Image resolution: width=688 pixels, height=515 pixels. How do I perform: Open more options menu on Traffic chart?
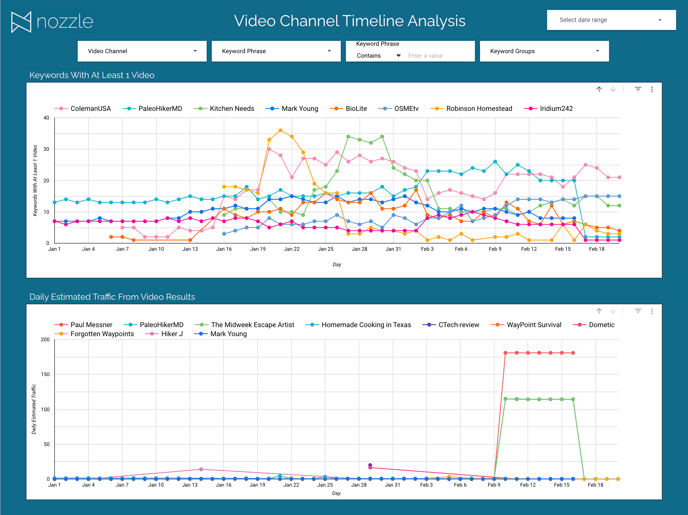pyautogui.click(x=652, y=311)
